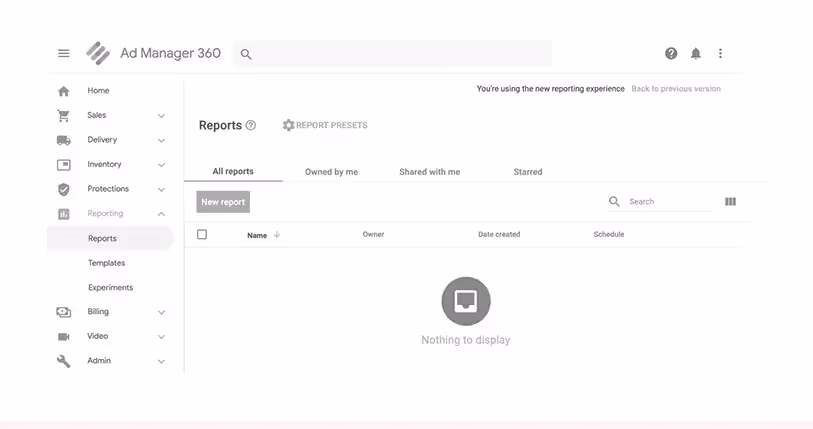The width and height of the screenshot is (813, 429).
Task: Open the three-dot more options menu
Action: (720, 53)
